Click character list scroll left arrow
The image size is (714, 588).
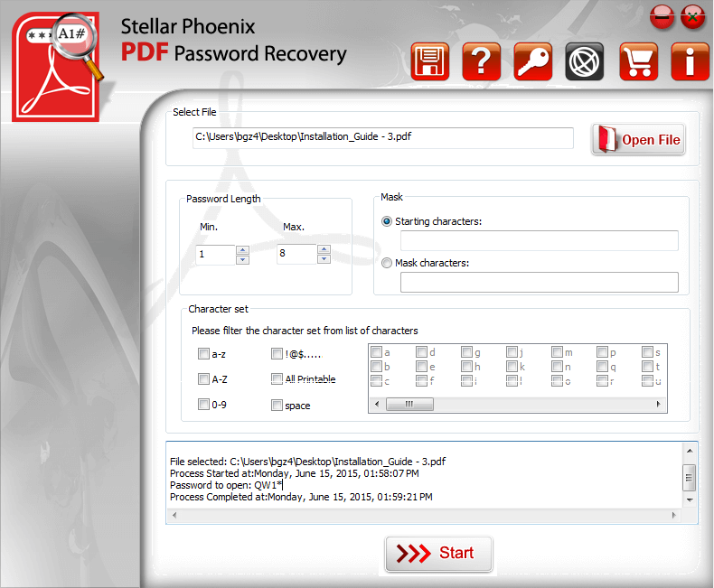377,404
